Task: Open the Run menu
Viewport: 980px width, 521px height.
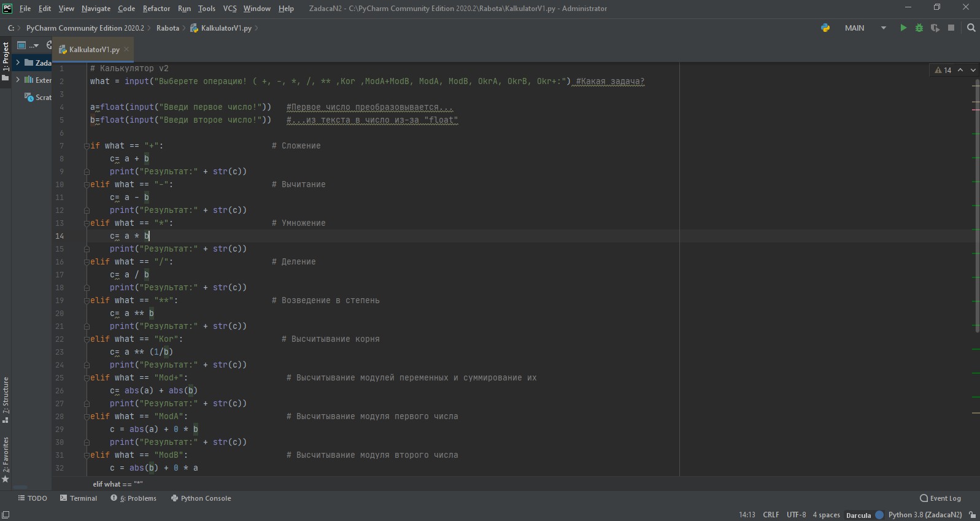Action: point(184,9)
